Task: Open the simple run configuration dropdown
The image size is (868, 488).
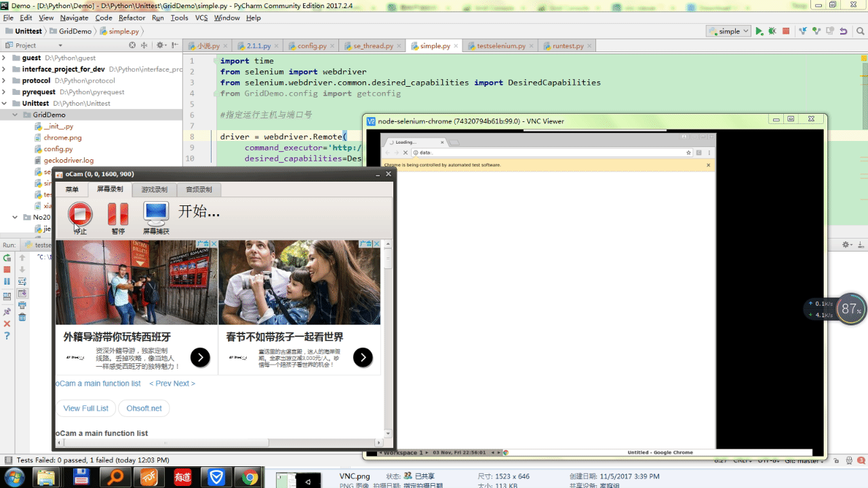Action: tap(728, 31)
